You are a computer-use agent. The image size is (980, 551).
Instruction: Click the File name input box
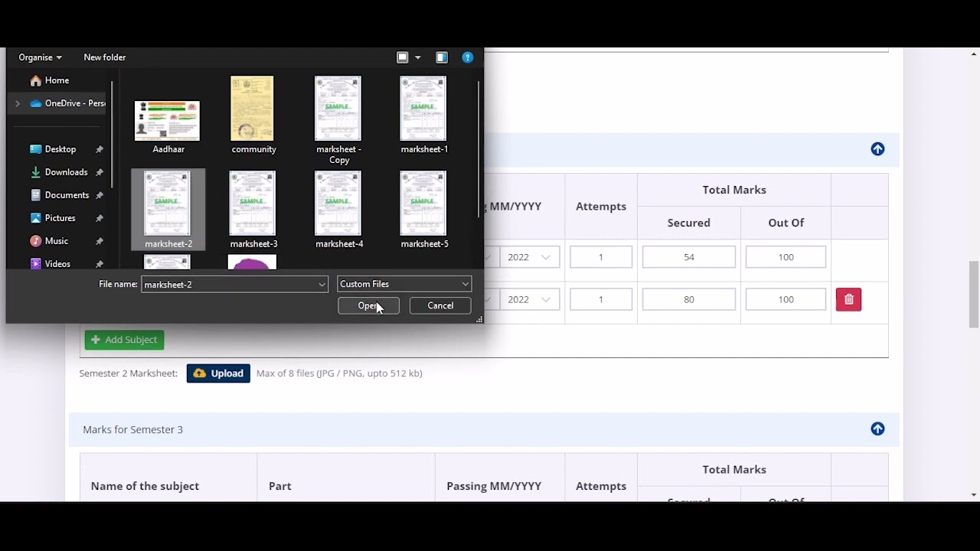(228, 284)
